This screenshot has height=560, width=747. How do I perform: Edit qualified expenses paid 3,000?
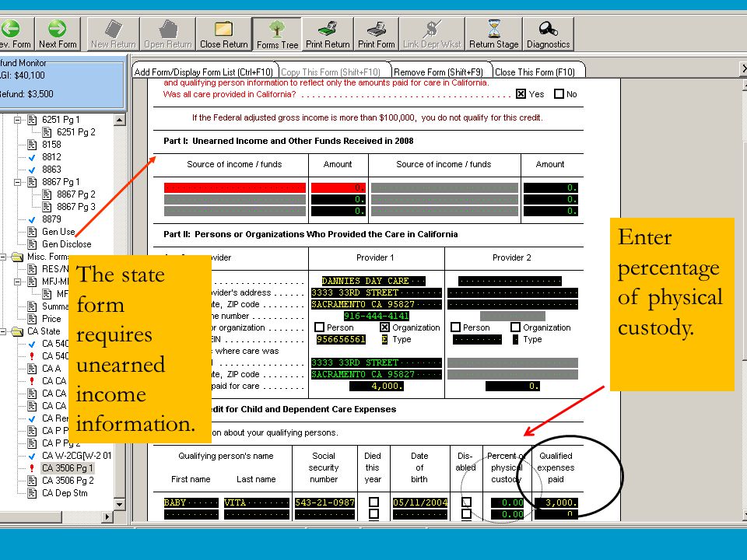point(556,502)
